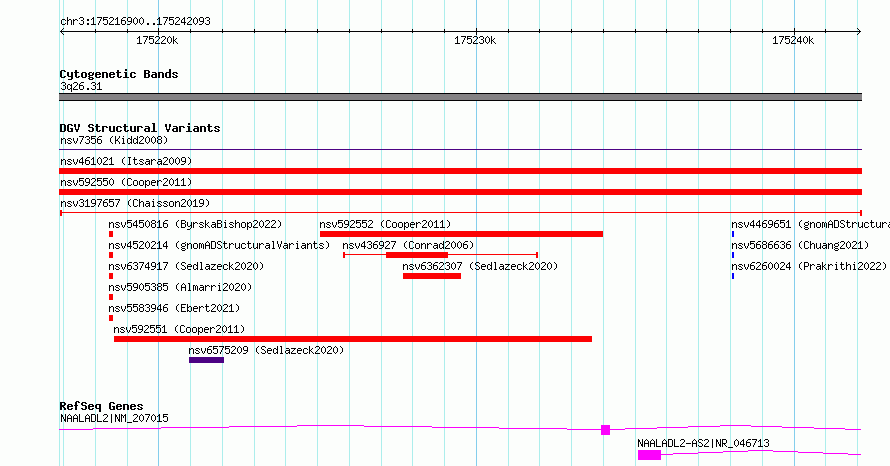Click the blue marker under nsv4469651
The width and height of the screenshot is (890, 466).
733,234
